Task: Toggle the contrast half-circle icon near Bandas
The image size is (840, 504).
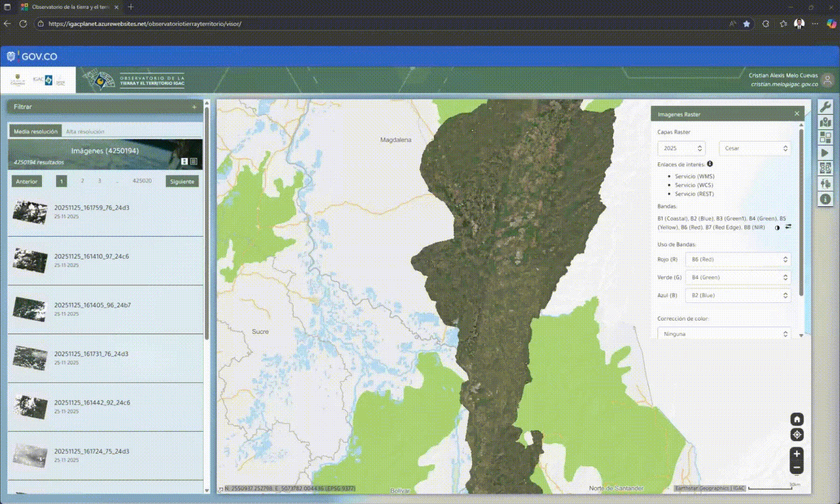Action: tap(777, 228)
